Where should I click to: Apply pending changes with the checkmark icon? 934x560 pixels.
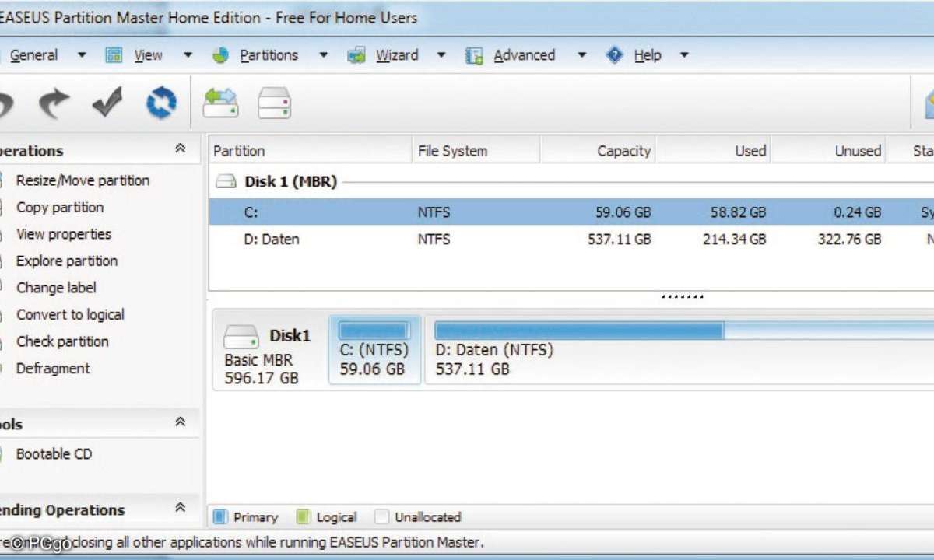pyautogui.click(x=107, y=103)
